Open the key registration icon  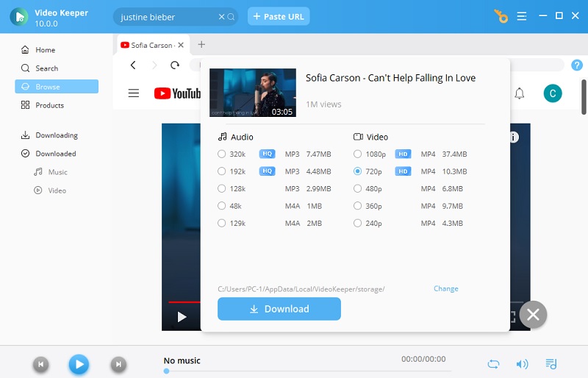coord(501,16)
